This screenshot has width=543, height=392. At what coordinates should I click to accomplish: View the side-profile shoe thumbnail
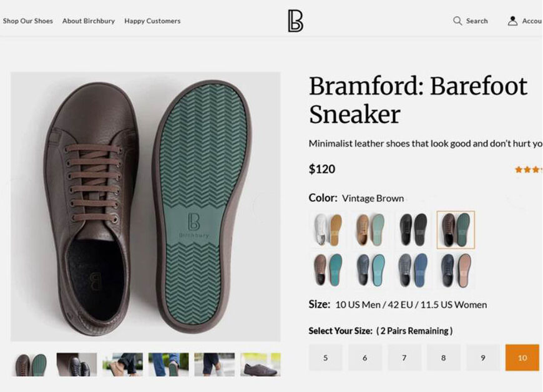pyautogui.click(x=260, y=365)
